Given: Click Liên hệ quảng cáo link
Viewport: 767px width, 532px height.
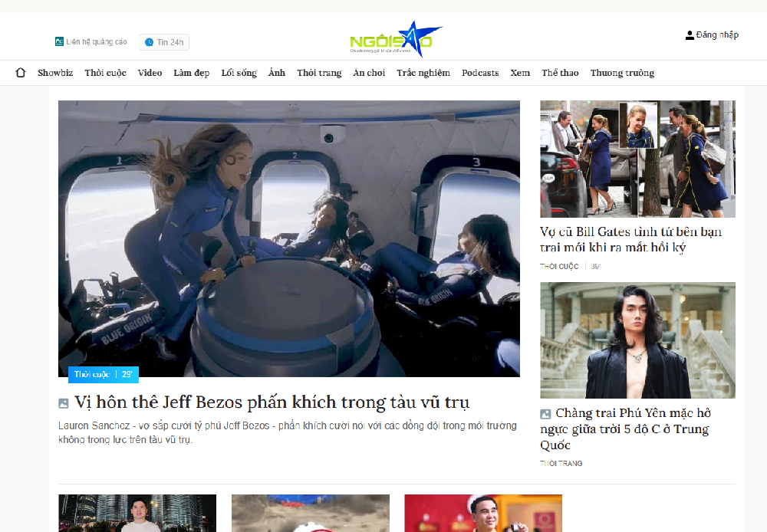Looking at the screenshot, I should (96, 42).
